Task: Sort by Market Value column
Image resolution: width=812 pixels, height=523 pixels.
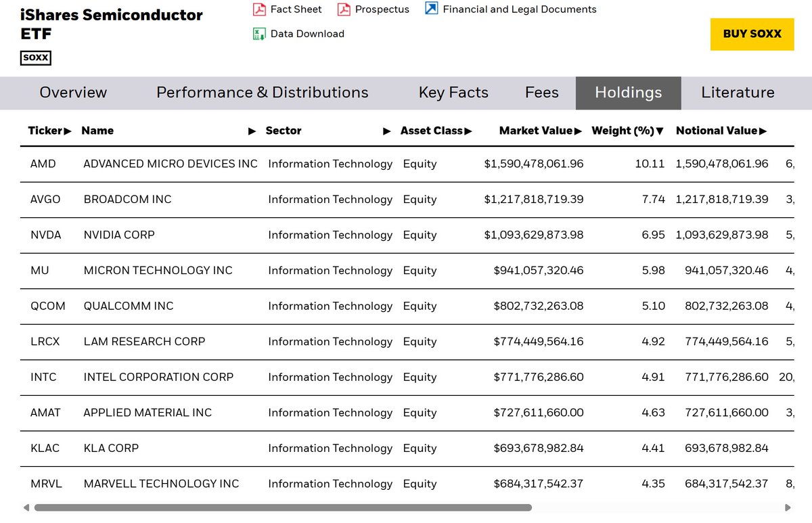Action: tap(540, 131)
